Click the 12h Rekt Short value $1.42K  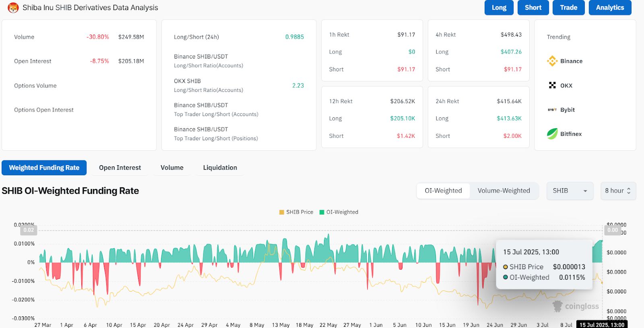point(406,136)
